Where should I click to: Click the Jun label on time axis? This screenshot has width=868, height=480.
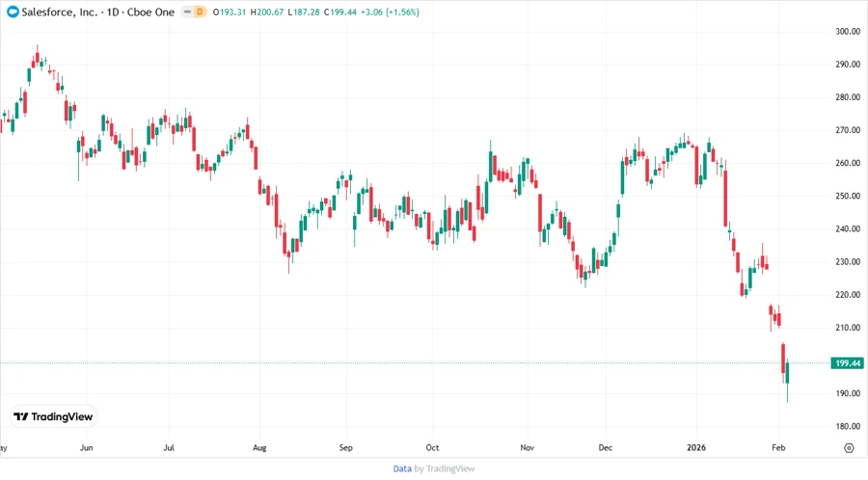click(86, 447)
